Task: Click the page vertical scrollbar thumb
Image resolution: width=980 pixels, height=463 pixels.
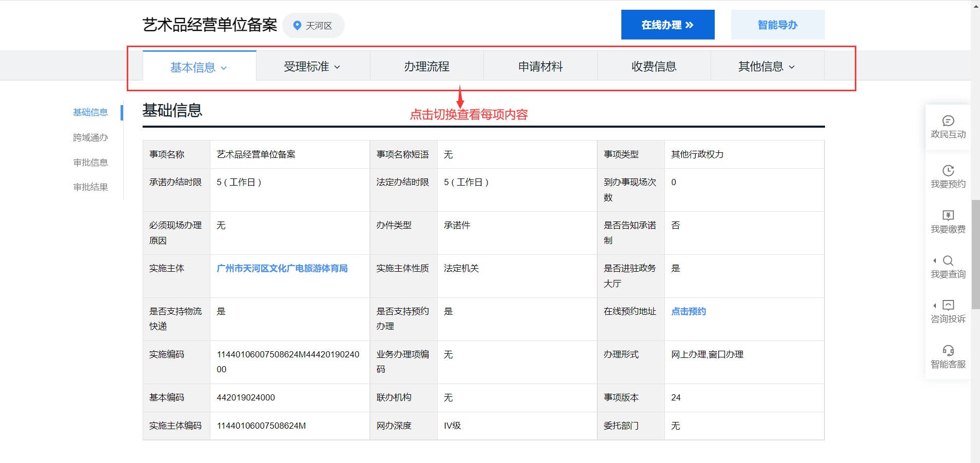Action: 975,254
